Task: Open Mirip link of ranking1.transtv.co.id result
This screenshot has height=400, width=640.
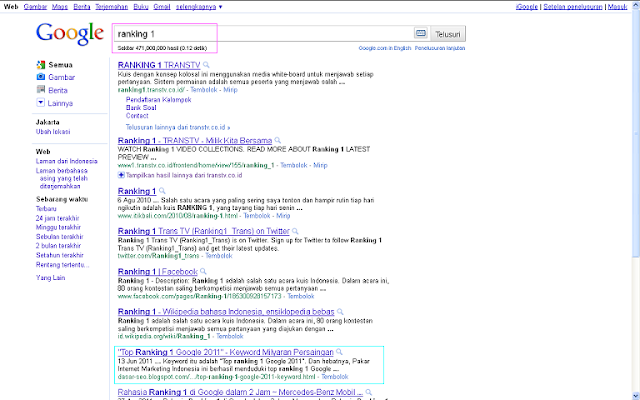Action: tap(230, 90)
